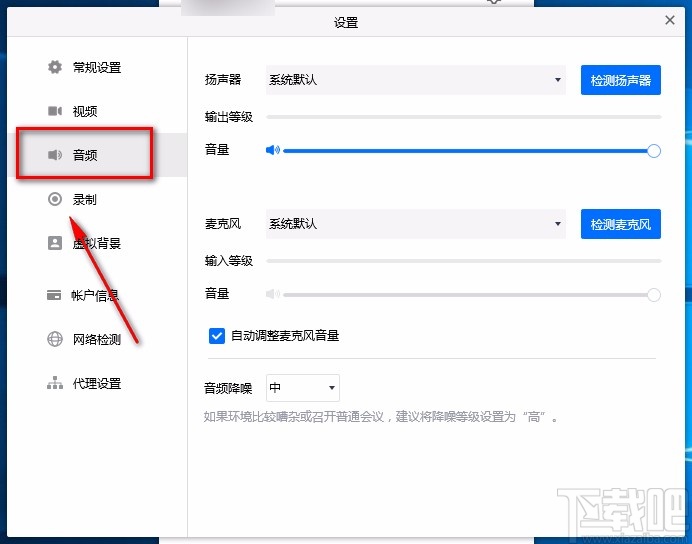Click the 检测扬声器 button
692x544 pixels.
621,80
